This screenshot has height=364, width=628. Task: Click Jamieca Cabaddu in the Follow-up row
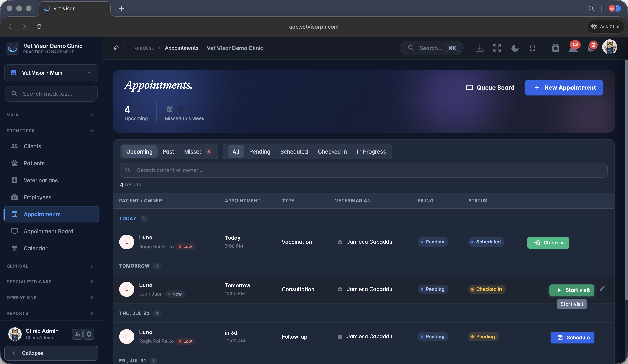(369, 337)
